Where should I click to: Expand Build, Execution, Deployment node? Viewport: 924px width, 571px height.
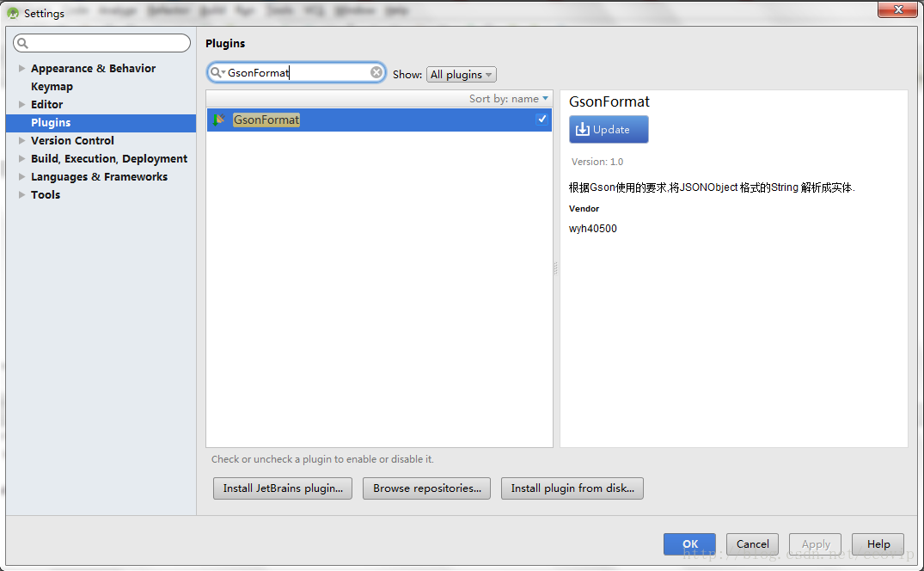point(21,158)
